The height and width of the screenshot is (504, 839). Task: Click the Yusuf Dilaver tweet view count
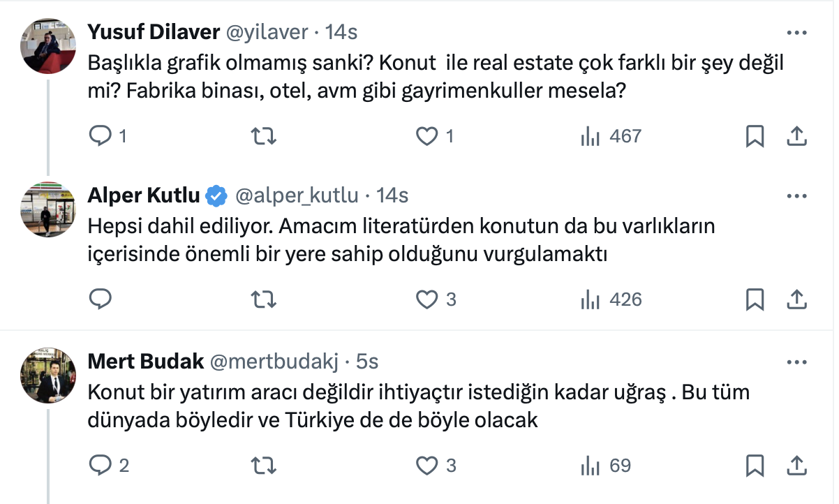click(611, 136)
